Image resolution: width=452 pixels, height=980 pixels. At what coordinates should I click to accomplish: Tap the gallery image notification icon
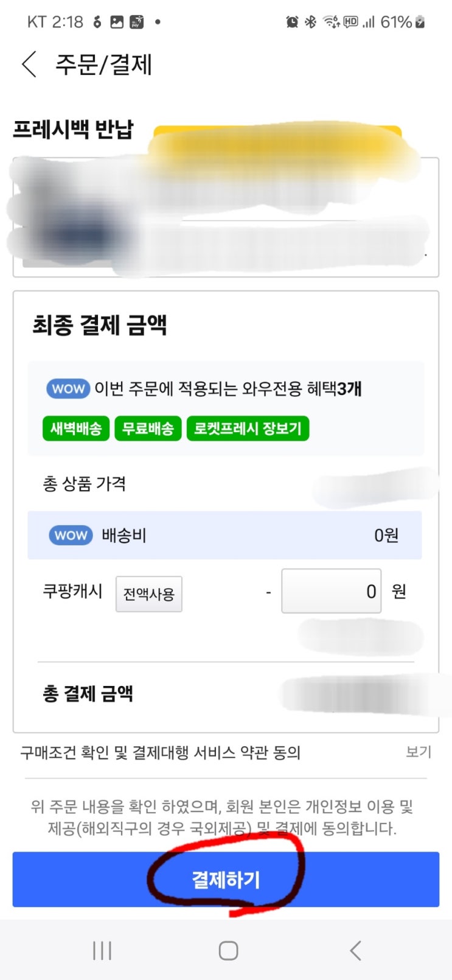117,22
